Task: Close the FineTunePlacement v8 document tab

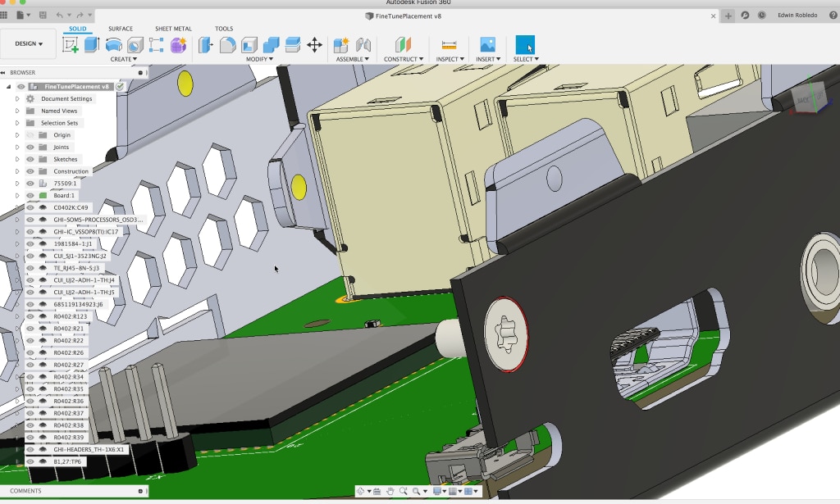Action: (713, 16)
